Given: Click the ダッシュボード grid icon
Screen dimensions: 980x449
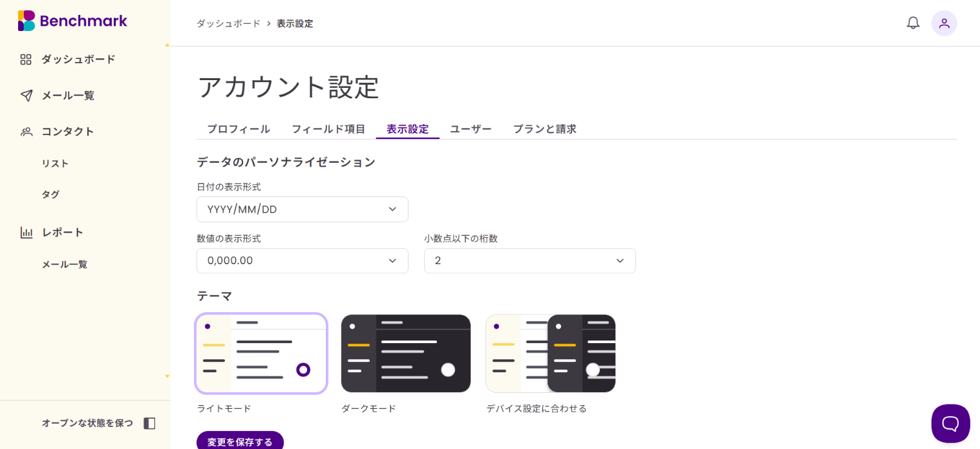Looking at the screenshot, I should click(26, 59).
